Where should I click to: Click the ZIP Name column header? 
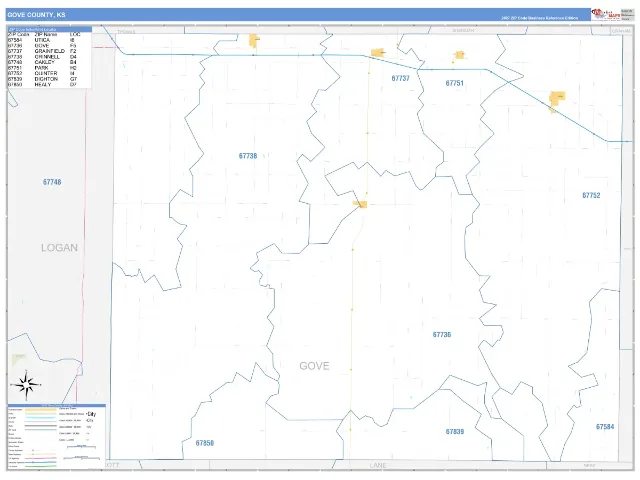(x=46, y=35)
